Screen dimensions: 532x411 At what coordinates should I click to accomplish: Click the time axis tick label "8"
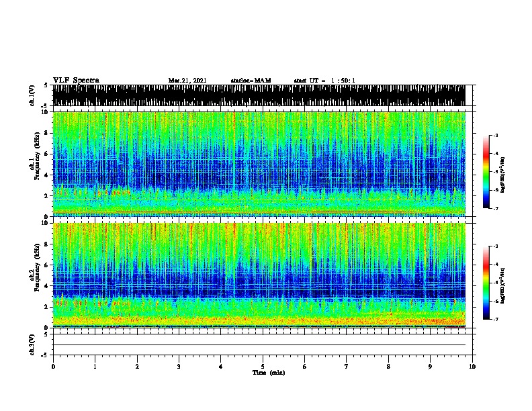388,367
